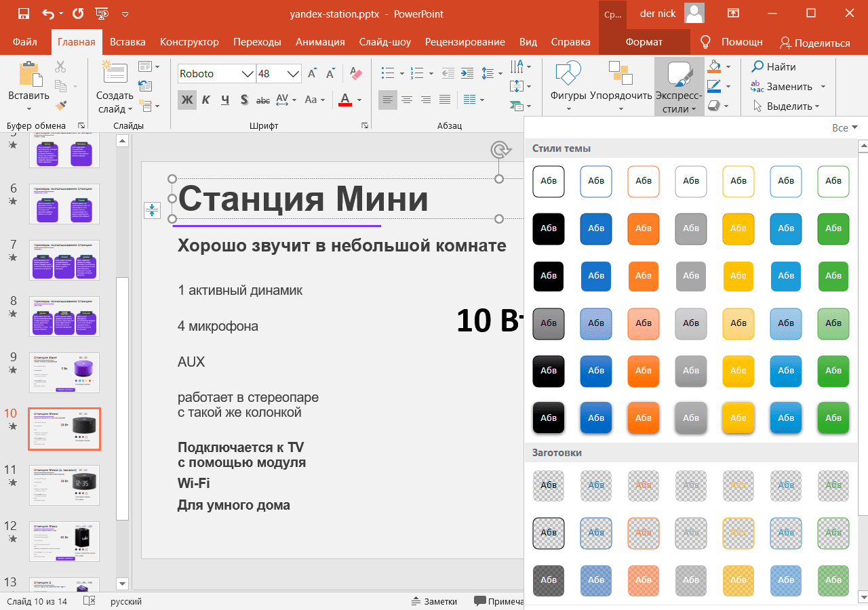Toggle italic К formatting

pos(206,100)
